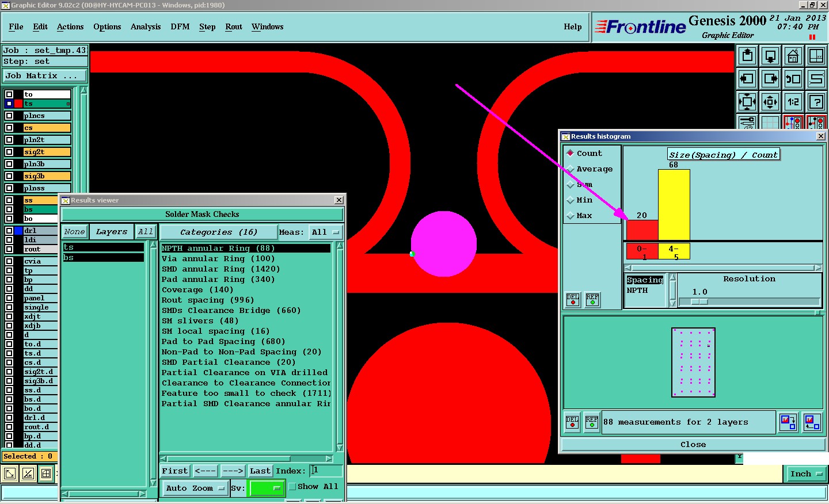The image size is (829, 504).
Task: Open the Inch units dropdown
Action: click(806, 474)
